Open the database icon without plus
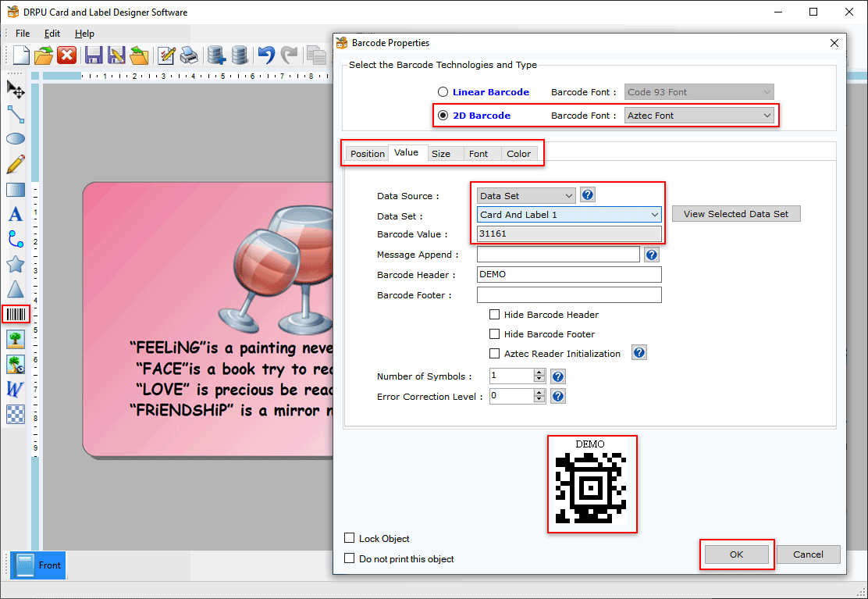This screenshot has height=599, width=868. (x=239, y=55)
